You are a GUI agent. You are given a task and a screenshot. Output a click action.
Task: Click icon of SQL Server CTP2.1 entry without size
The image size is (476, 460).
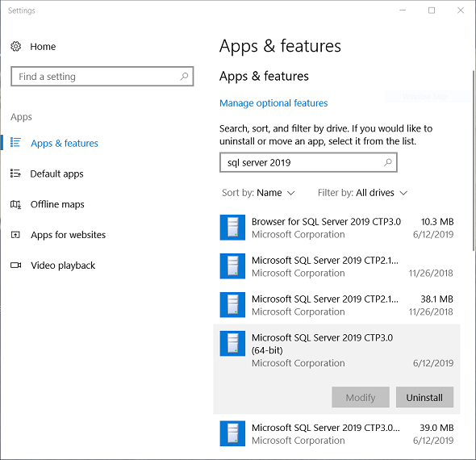pyautogui.click(x=232, y=266)
